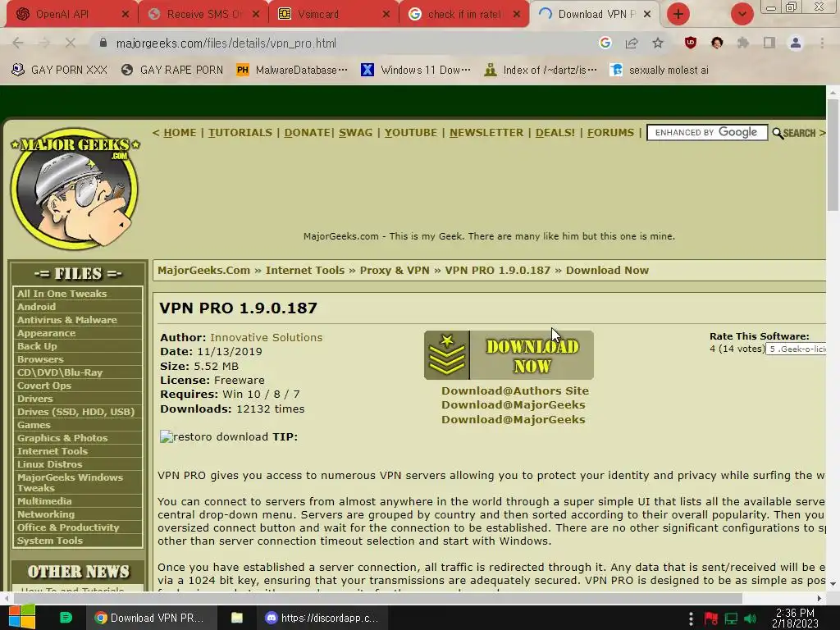
Task: View site info via the padlock icon
Action: point(103,43)
